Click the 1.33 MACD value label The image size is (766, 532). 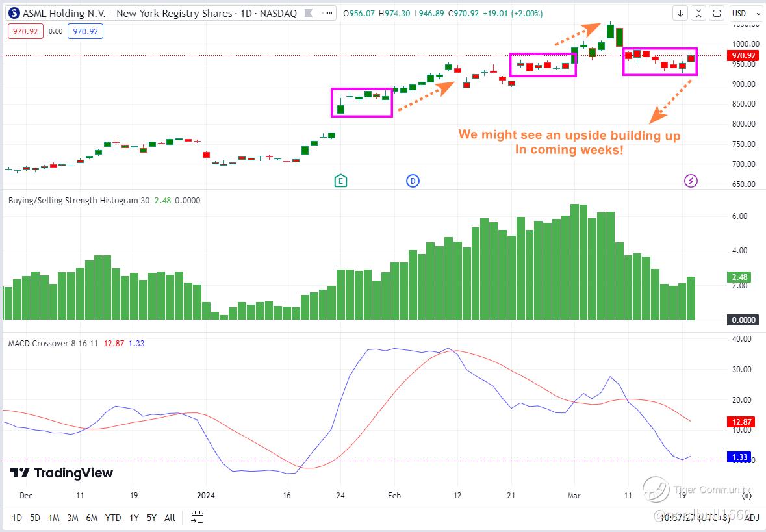(739, 457)
